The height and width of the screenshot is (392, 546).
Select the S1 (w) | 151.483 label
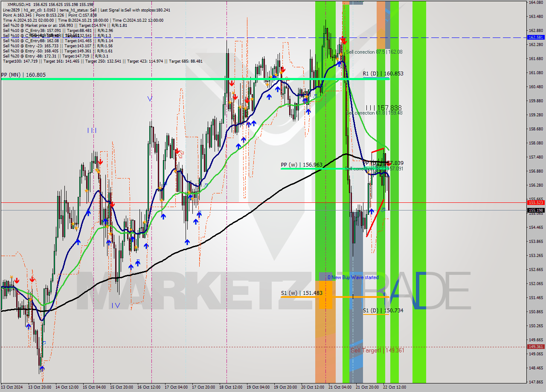coord(301,293)
